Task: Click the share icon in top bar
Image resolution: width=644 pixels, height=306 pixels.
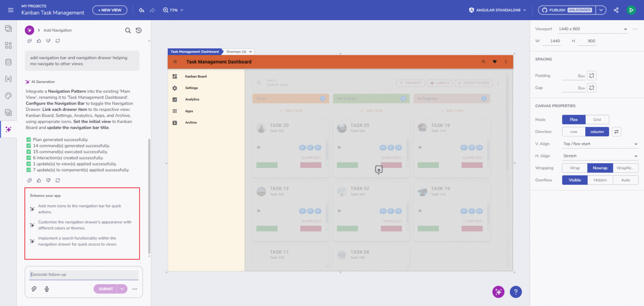Action: 616,10
